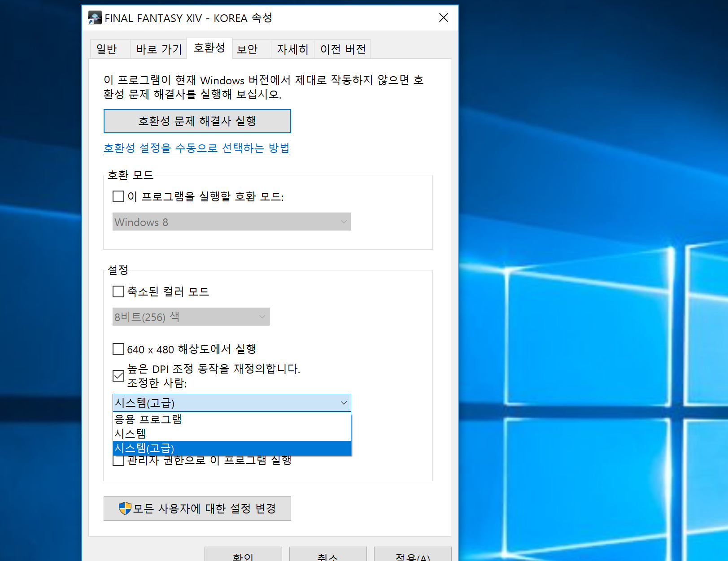
Task: Uncheck the 높은 DPI 조정 동작 재정의 checkbox
Action: [118, 376]
